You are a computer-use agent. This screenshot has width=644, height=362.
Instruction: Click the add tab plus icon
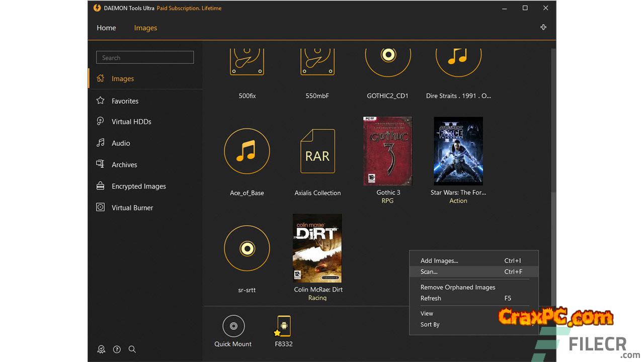[543, 27]
